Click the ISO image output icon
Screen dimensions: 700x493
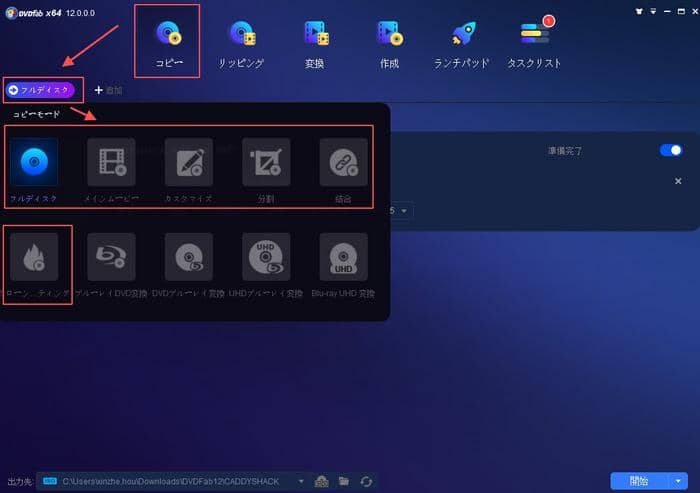322,481
